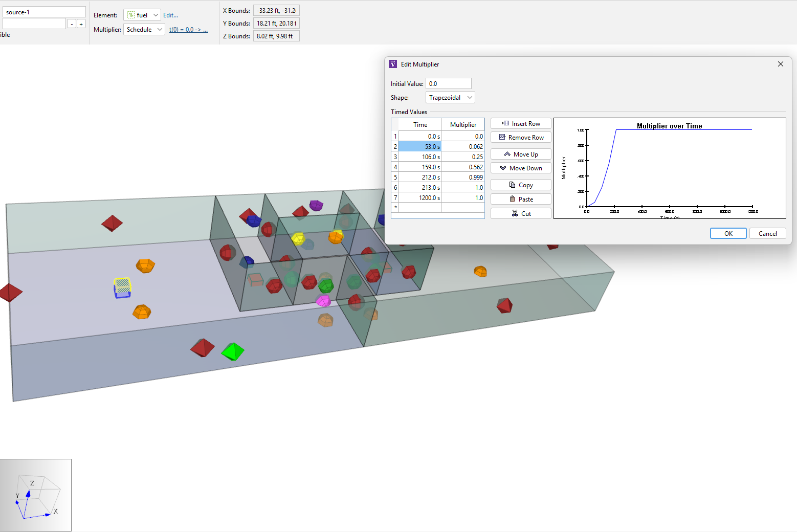Open the Element dropdown showing fuel
797x532 pixels.
click(x=142, y=15)
